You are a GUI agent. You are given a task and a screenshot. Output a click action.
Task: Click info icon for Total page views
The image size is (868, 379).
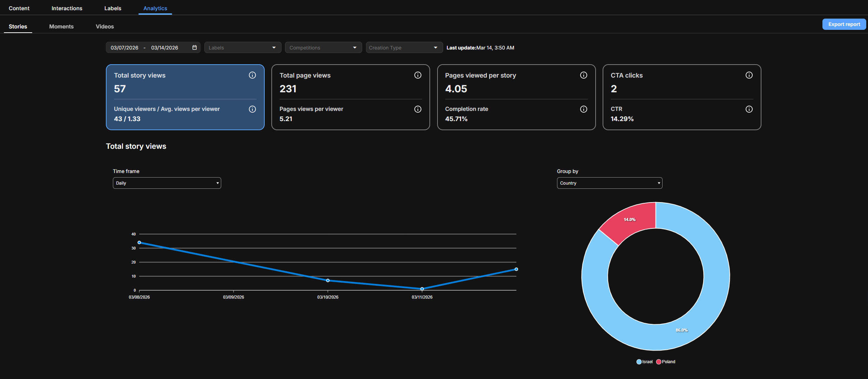418,75
